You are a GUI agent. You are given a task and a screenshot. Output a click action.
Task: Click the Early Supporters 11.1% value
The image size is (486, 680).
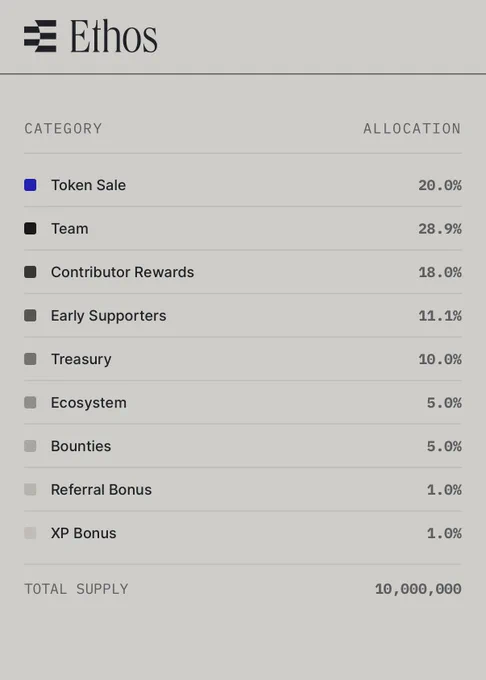pyautogui.click(x=440, y=316)
